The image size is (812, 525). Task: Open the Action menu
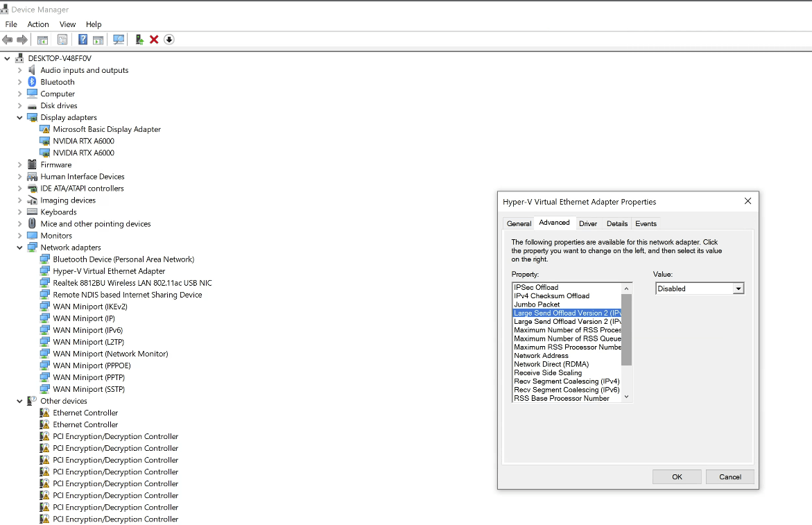click(x=37, y=24)
